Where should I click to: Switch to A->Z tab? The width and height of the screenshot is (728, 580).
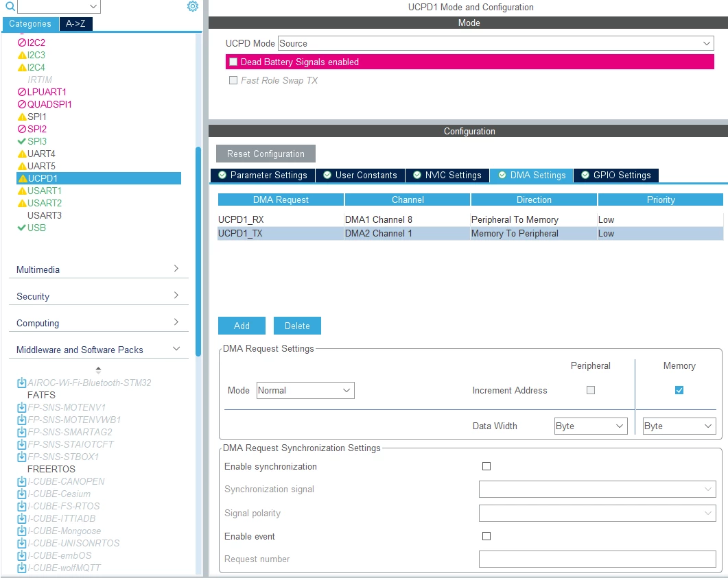(75, 24)
